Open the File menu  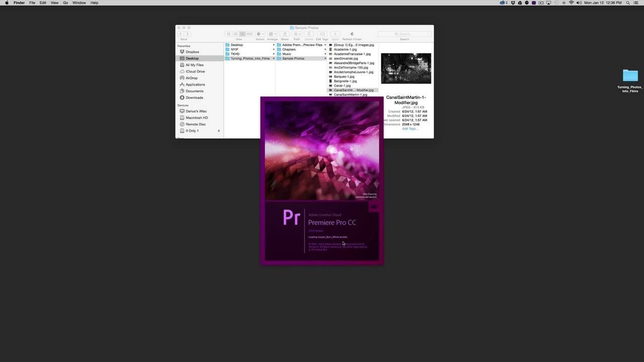(x=32, y=3)
